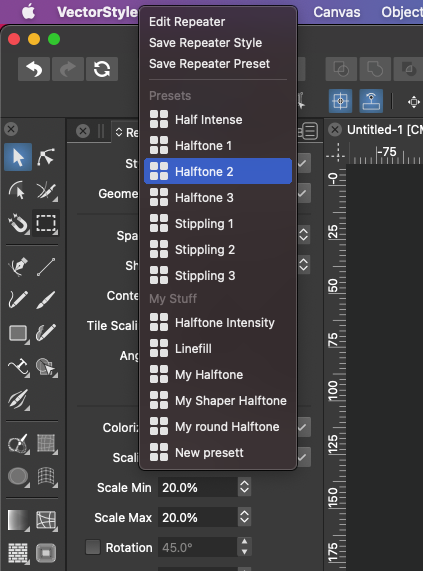Select the ellipse blob tool
Image resolution: width=423 pixels, height=571 pixels.
(x=18, y=476)
